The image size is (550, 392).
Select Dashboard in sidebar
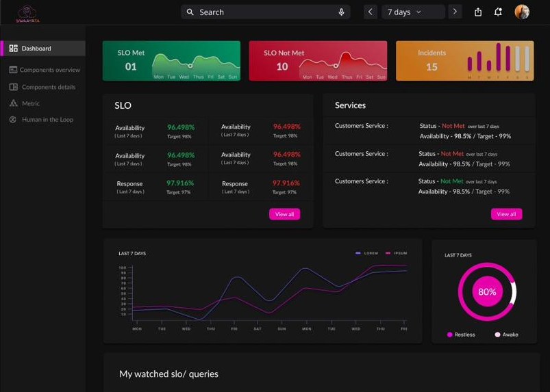[x=42, y=49]
